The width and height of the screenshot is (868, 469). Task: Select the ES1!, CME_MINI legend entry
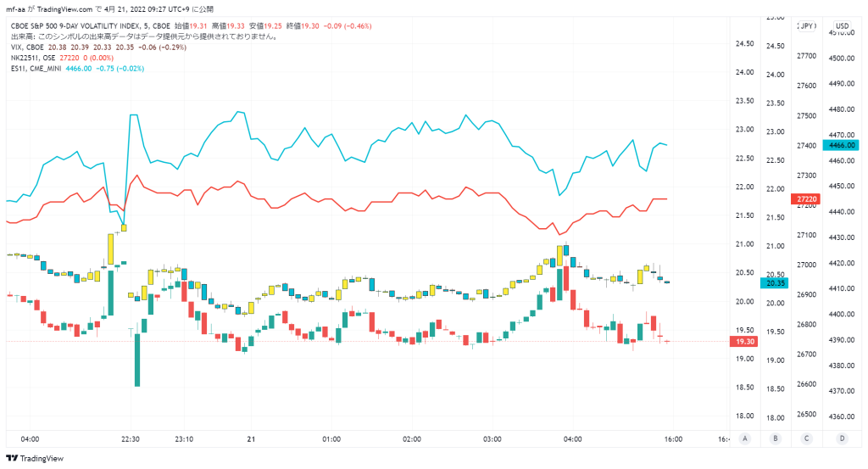36,69
